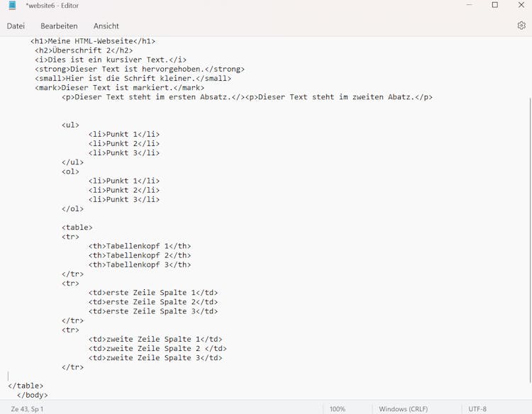
Task: Open the Ansicht menu
Action: coord(106,26)
